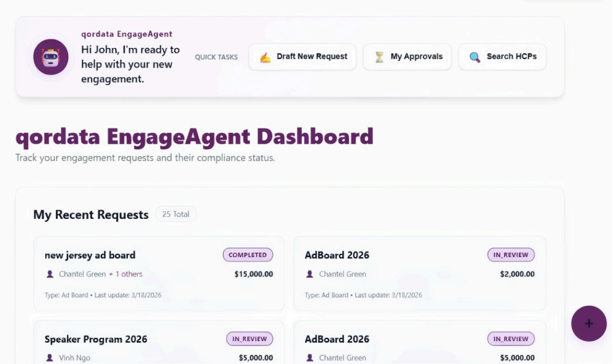The image size is (612, 364).
Task: Click the person icon beside Vinh Ngo
Action: click(x=50, y=358)
